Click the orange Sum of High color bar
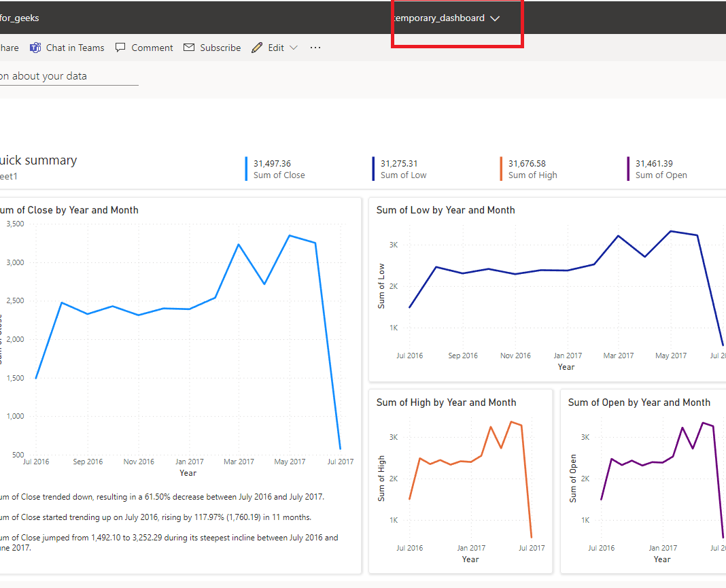The image size is (726, 588). point(501,169)
